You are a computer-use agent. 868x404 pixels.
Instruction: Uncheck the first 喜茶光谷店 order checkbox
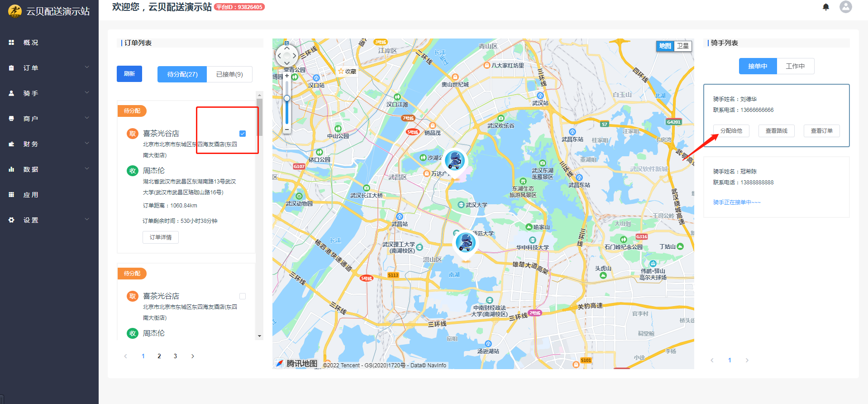click(243, 134)
